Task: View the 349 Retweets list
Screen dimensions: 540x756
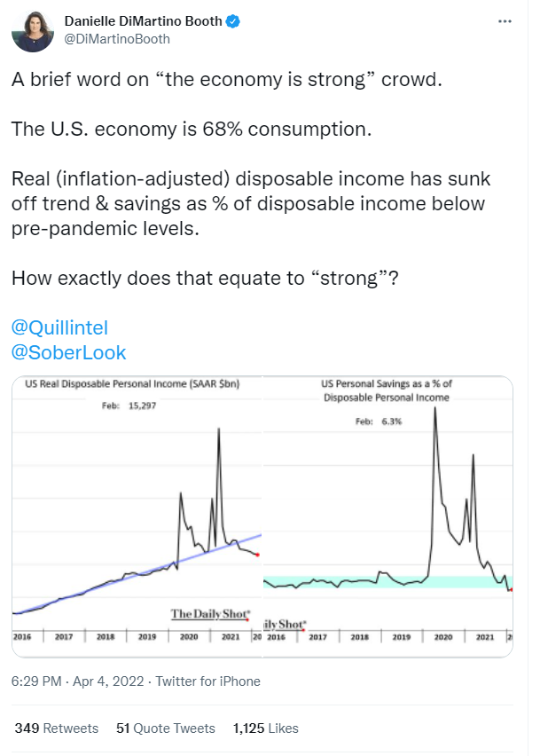Action: pyautogui.click(x=57, y=728)
